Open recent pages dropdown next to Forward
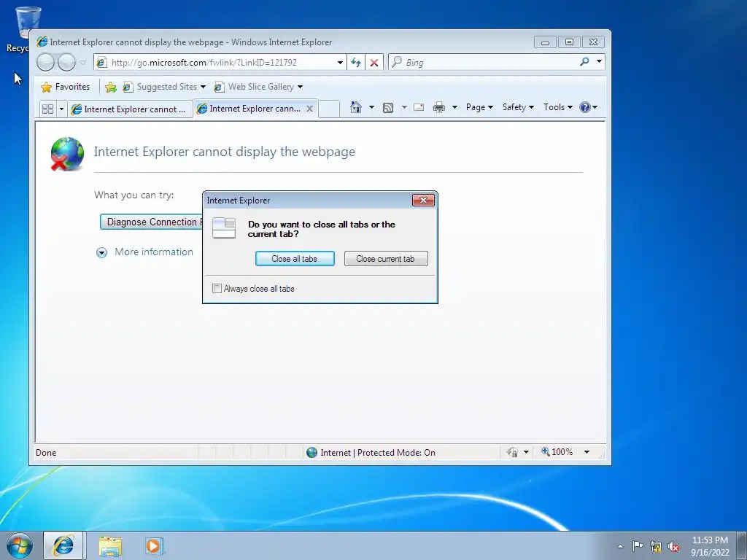The image size is (747, 560). pyautogui.click(x=83, y=63)
